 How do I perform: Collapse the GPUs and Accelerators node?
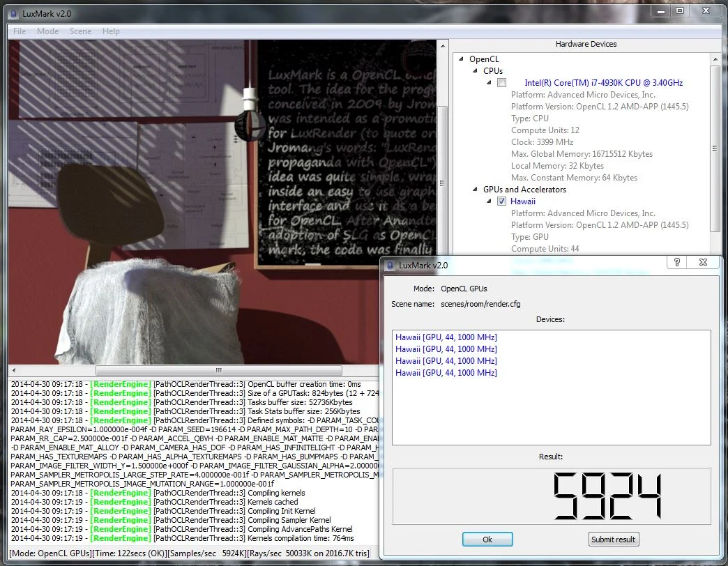[475, 190]
